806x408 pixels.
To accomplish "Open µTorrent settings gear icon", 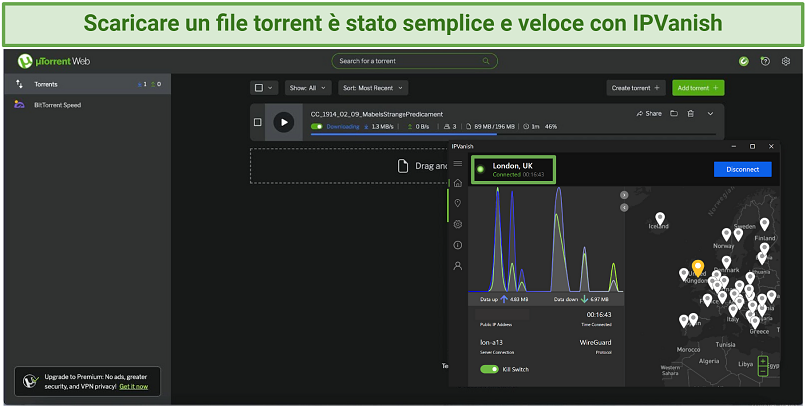I will (x=785, y=61).
